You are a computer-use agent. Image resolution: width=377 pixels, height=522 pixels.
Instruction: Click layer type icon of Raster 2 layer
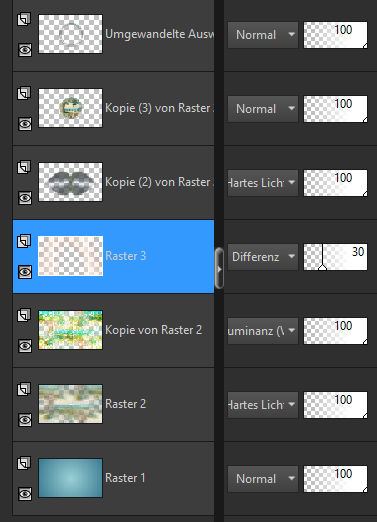(24, 389)
